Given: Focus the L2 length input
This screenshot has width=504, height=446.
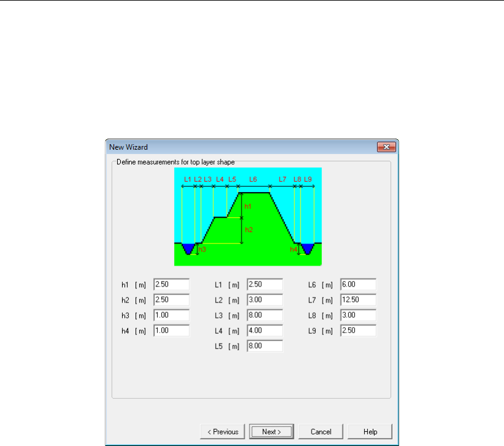Looking at the screenshot, I should tap(265, 300).
